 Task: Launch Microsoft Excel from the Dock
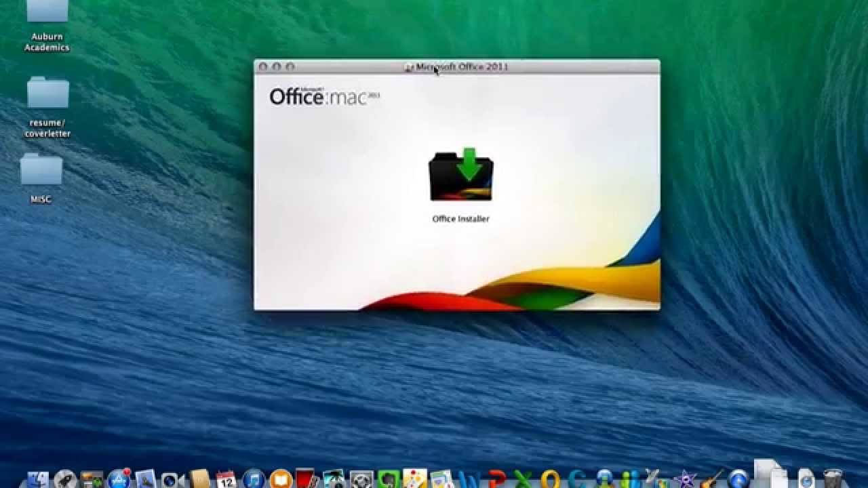point(522,479)
